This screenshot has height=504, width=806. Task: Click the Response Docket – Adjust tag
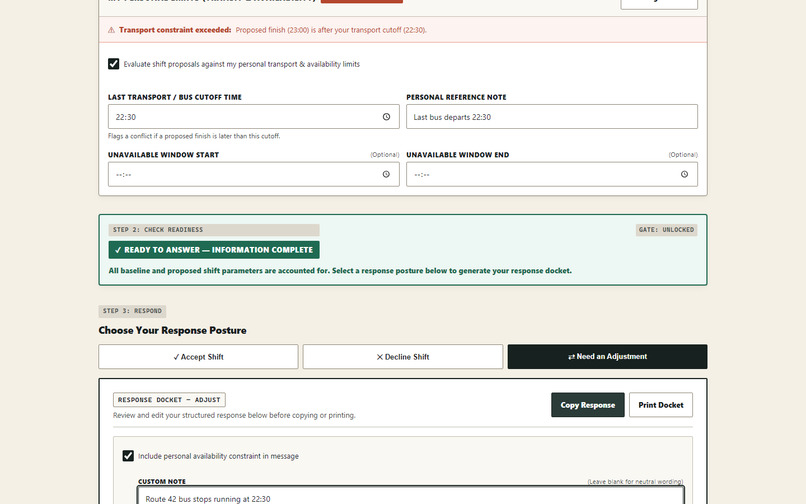tap(169, 400)
